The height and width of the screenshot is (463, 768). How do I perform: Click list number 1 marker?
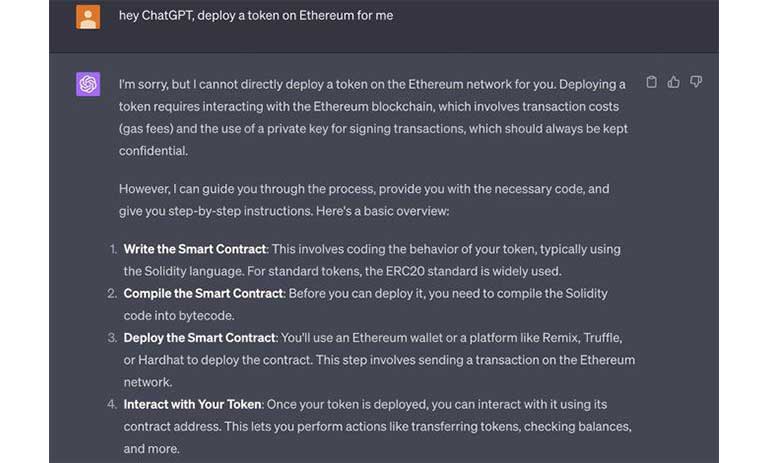coord(113,249)
